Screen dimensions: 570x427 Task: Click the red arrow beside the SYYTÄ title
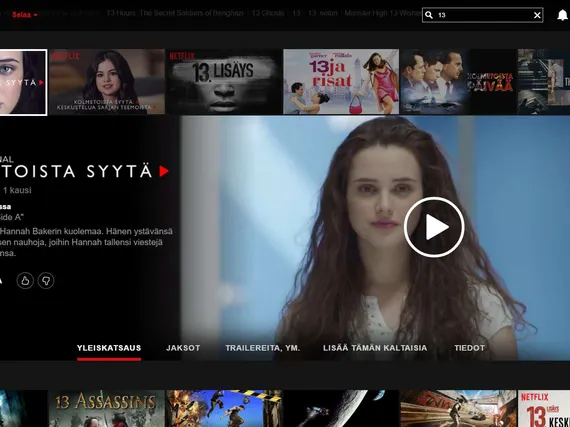(x=164, y=171)
